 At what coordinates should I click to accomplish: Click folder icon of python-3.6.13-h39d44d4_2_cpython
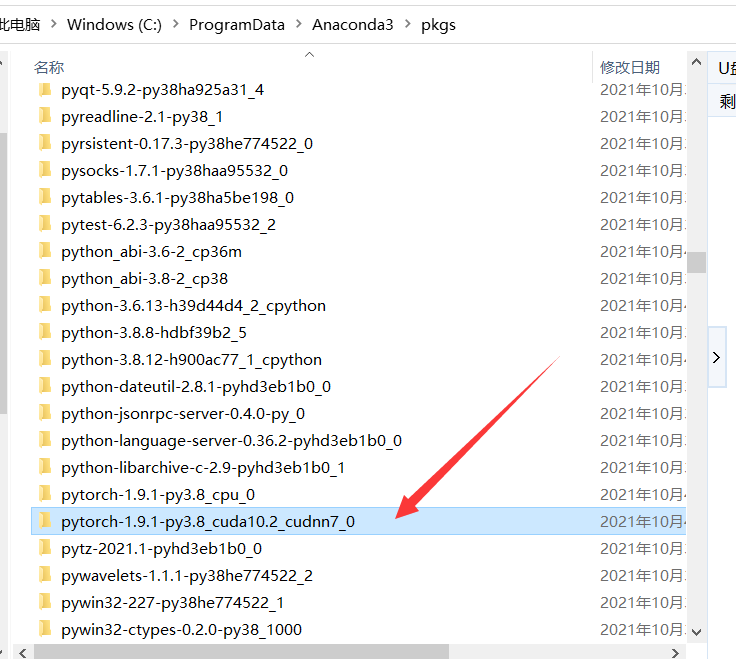pos(45,305)
